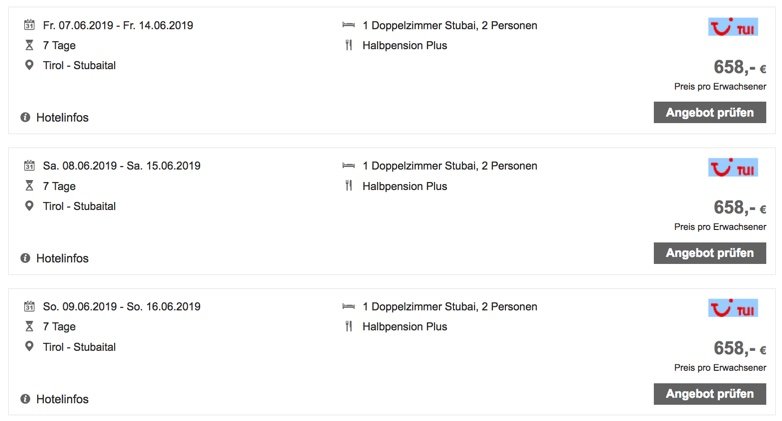782x421 pixels.
Task: Click TUI logo in the first offer
Action: pyautogui.click(x=732, y=27)
